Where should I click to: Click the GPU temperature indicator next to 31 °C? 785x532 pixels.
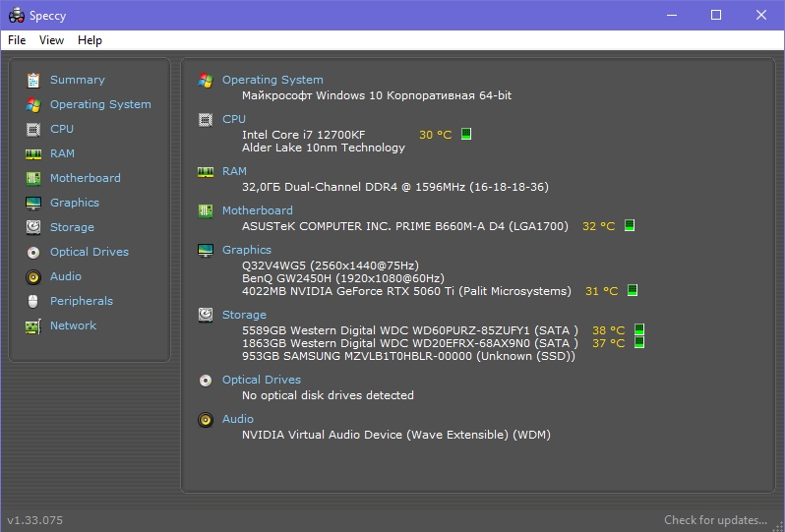[x=633, y=290]
